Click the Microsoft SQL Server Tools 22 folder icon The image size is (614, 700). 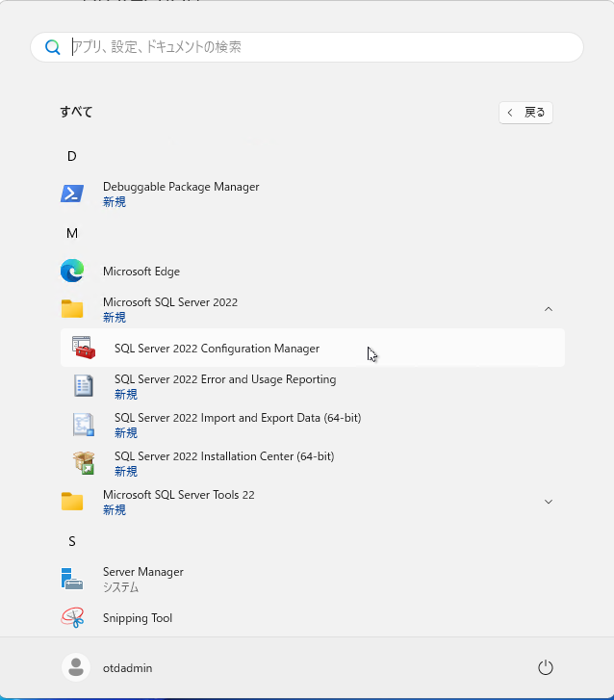point(72,502)
